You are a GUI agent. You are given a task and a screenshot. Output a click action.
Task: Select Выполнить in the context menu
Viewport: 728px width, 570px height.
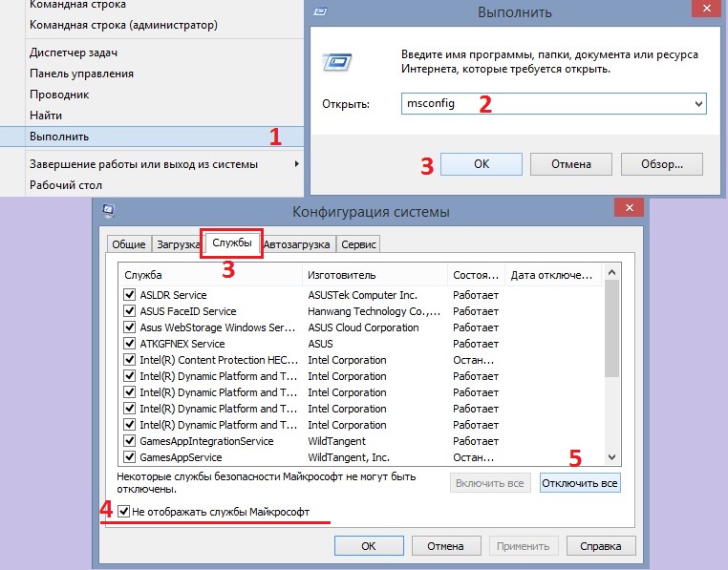pos(152,137)
